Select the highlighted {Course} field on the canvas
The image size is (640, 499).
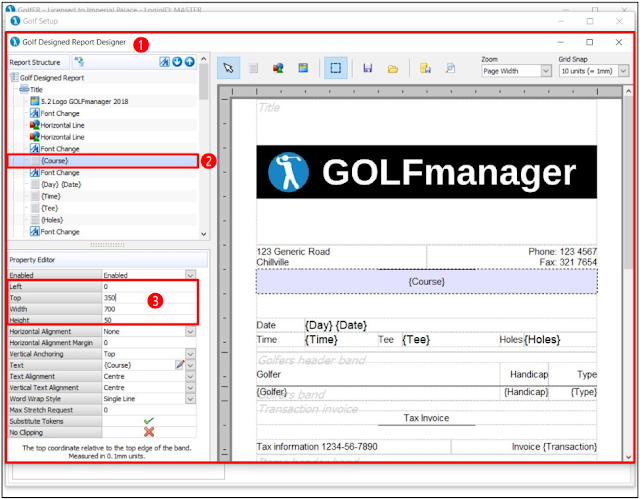(x=427, y=281)
